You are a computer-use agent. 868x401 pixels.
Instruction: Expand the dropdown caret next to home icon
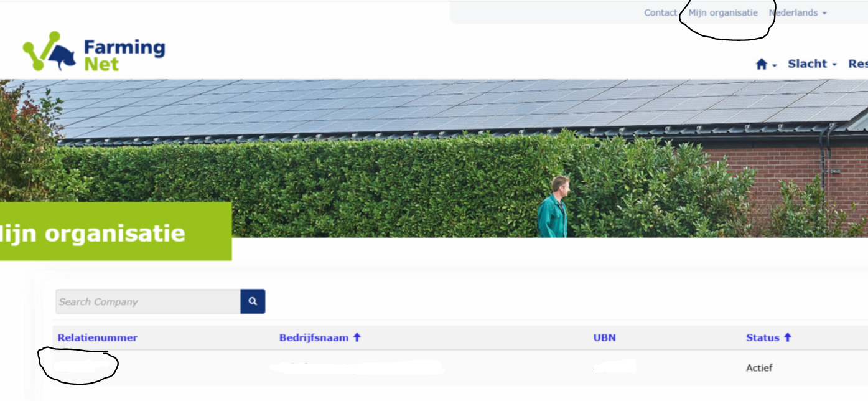(775, 65)
